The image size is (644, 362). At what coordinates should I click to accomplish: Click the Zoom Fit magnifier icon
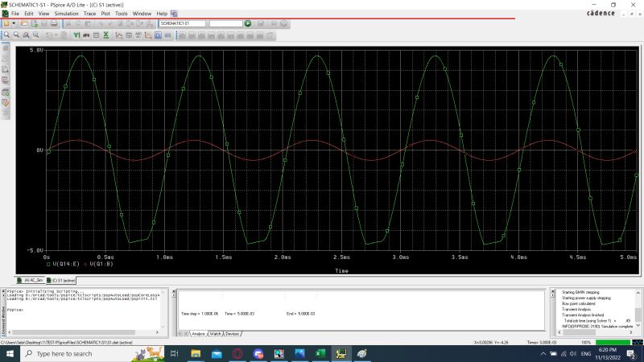(x=36, y=35)
